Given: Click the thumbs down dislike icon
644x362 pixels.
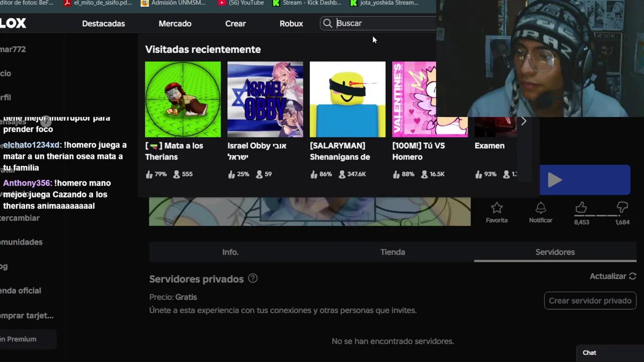Looking at the screenshot, I should coord(622,207).
